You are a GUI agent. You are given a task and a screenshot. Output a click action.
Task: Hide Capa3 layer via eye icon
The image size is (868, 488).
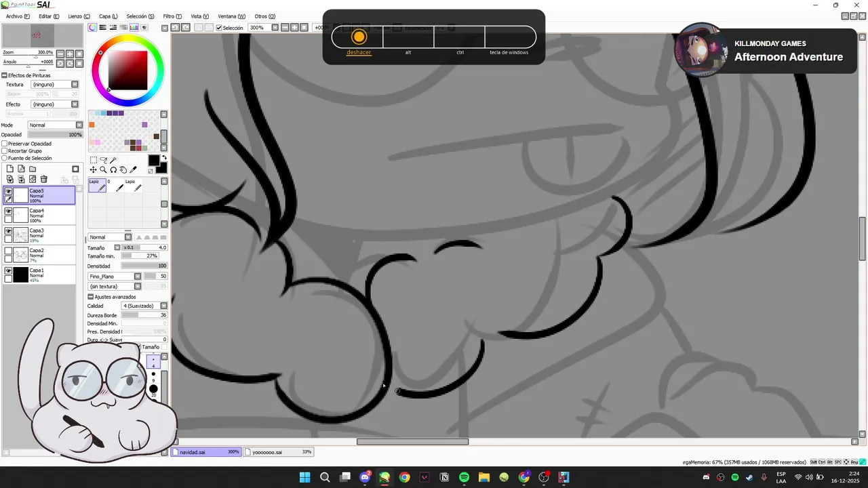coord(8,231)
